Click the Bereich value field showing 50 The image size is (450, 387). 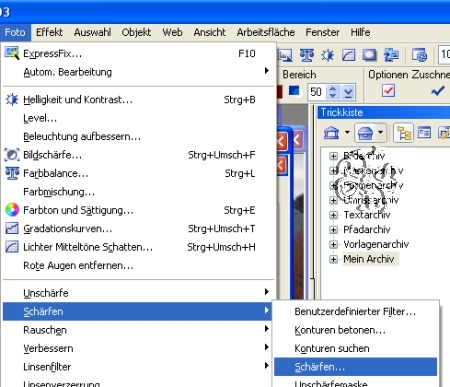[317, 92]
